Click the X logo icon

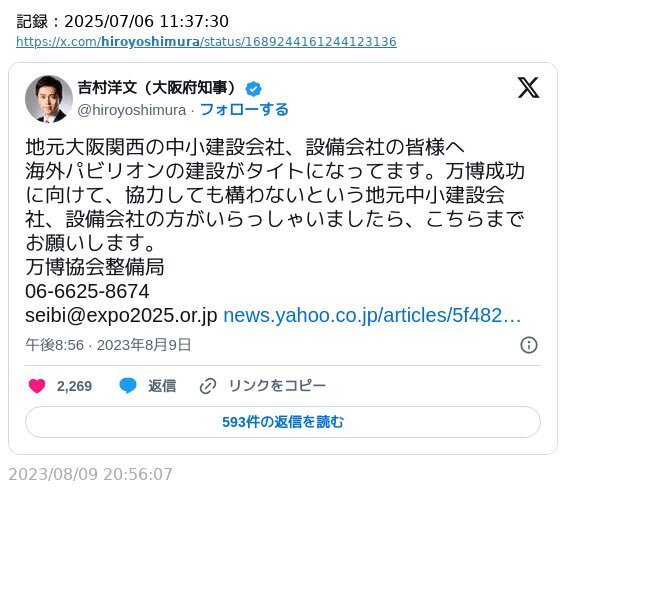pyautogui.click(x=528, y=88)
